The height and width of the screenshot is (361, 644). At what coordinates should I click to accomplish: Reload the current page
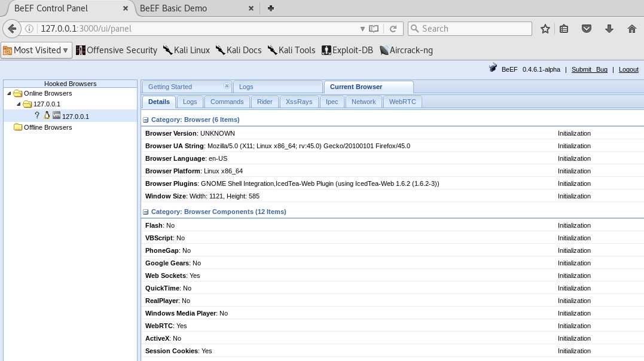coord(393,29)
